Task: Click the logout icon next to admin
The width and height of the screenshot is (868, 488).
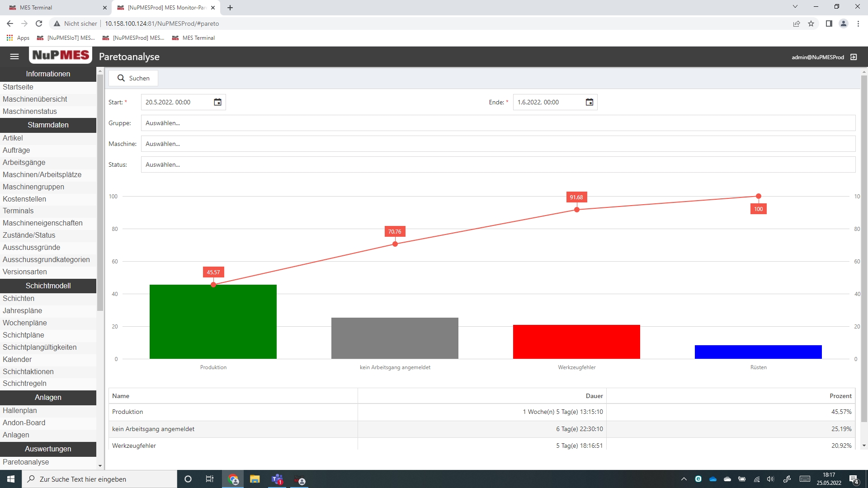Action: pos(854,57)
